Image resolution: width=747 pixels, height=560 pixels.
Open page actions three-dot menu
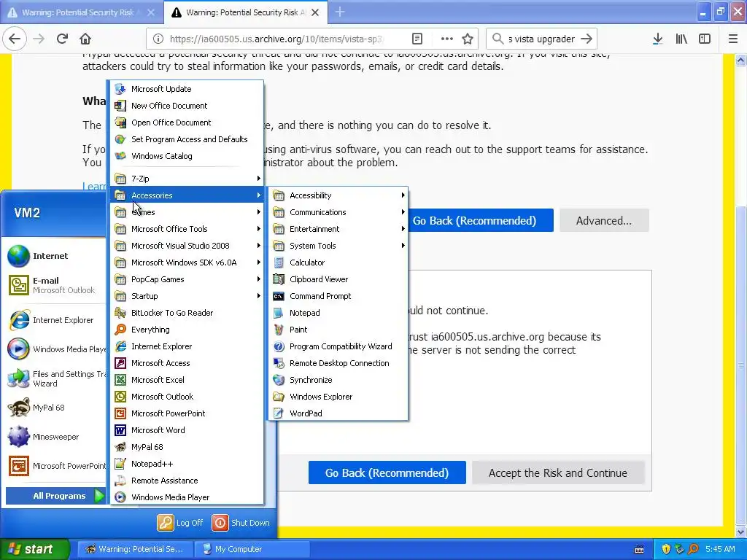point(447,39)
